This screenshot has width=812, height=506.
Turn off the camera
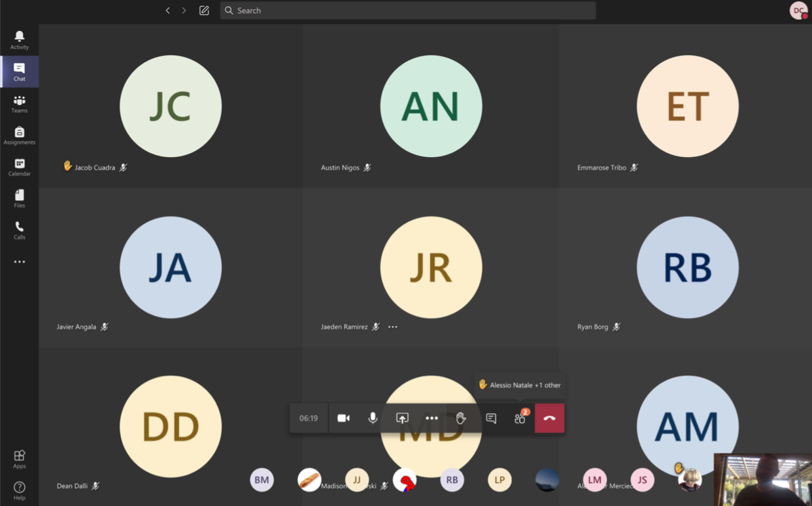click(x=343, y=418)
